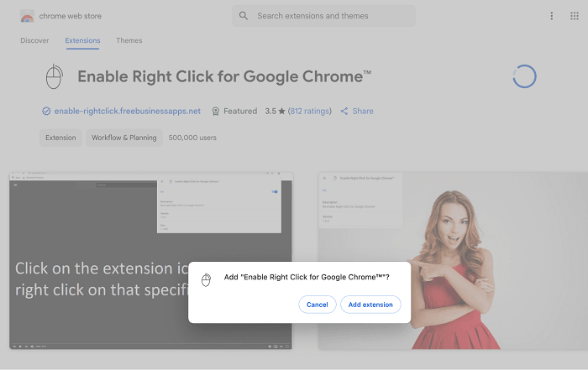Click the verified publisher badge icon

46,112
